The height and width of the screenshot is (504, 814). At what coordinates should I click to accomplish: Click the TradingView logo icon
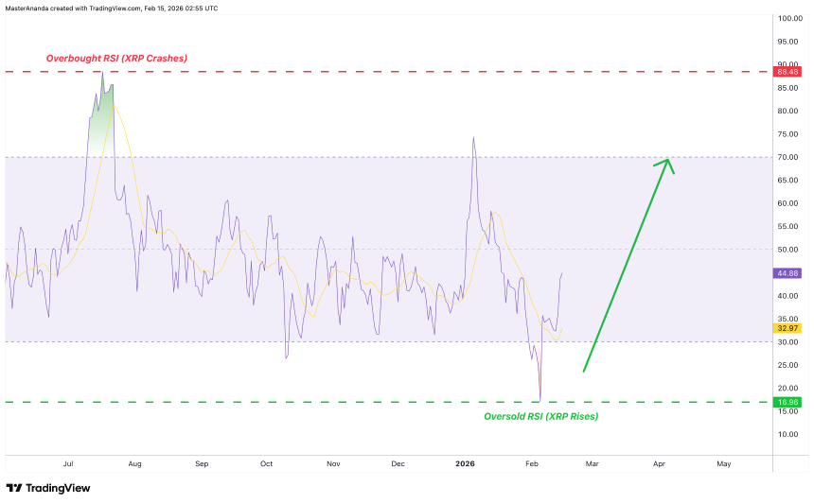(x=14, y=488)
